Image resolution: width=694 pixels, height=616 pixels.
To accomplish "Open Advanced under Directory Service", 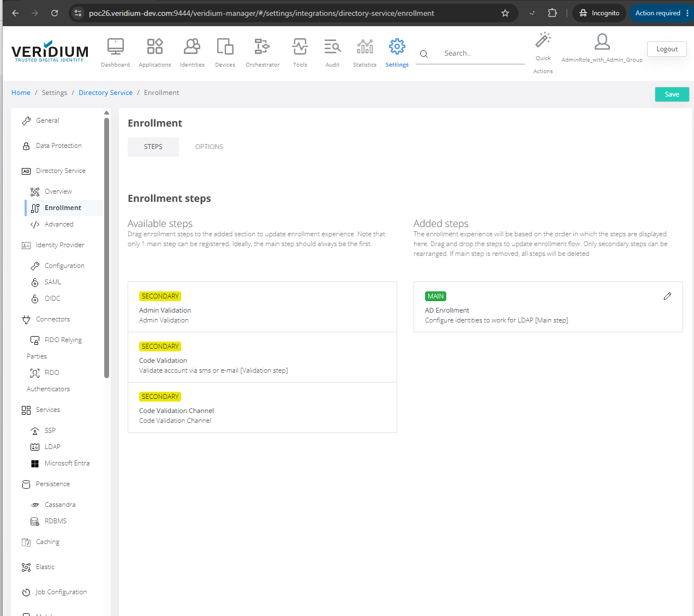I will pyautogui.click(x=59, y=224).
